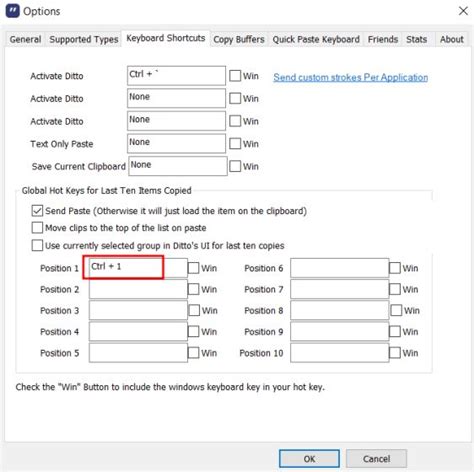Select the Copy Buffers tab
The height and width of the screenshot is (472, 474).
click(239, 39)
